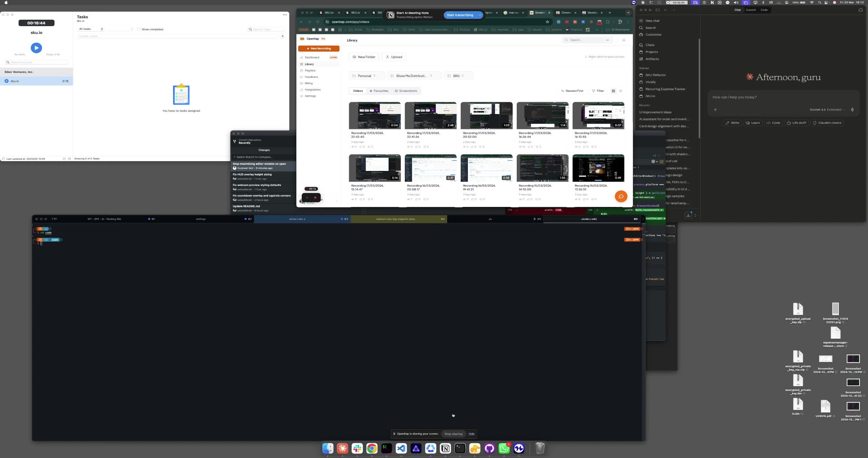Click plus attachment icon in Claude prompt
The width and height of the screenshot is (868, 458).
[x=715, y=110]
